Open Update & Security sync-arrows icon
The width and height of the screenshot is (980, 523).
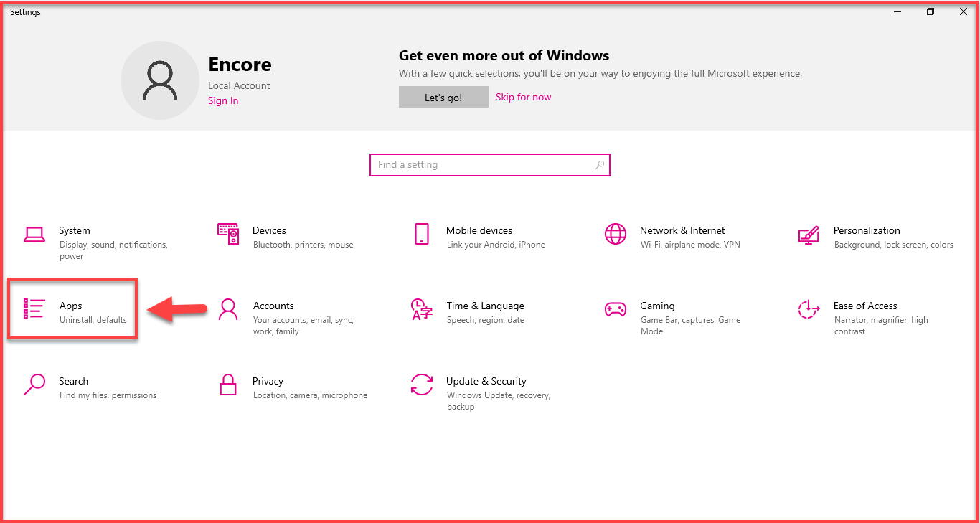422,385
